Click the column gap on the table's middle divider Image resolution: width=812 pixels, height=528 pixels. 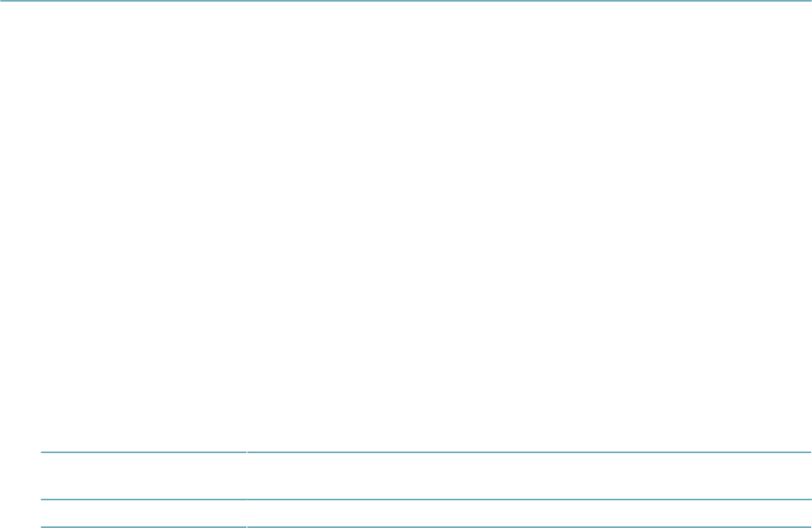[x=247, y=500]
